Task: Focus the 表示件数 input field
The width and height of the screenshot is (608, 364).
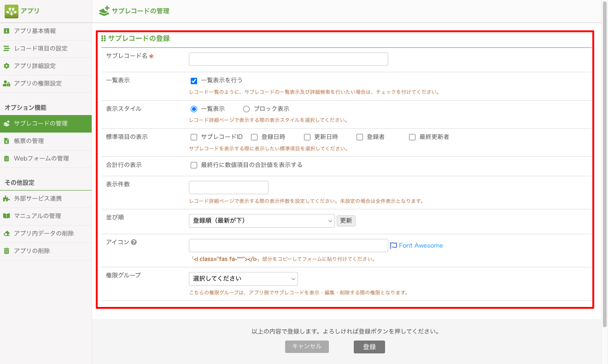Action: pos(228,187)
